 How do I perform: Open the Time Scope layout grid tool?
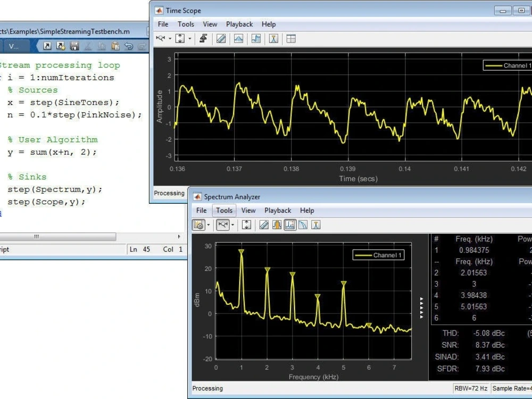[290, 38]
